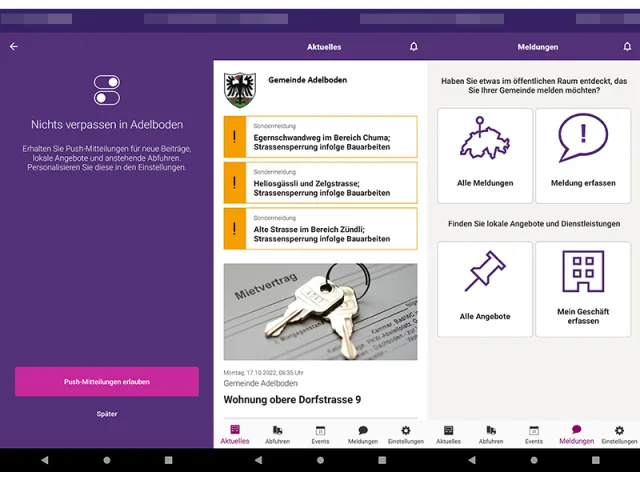
Task: Open the Heliosgässli und Zelgstrasse alert
Action: [x=320, y=182]
